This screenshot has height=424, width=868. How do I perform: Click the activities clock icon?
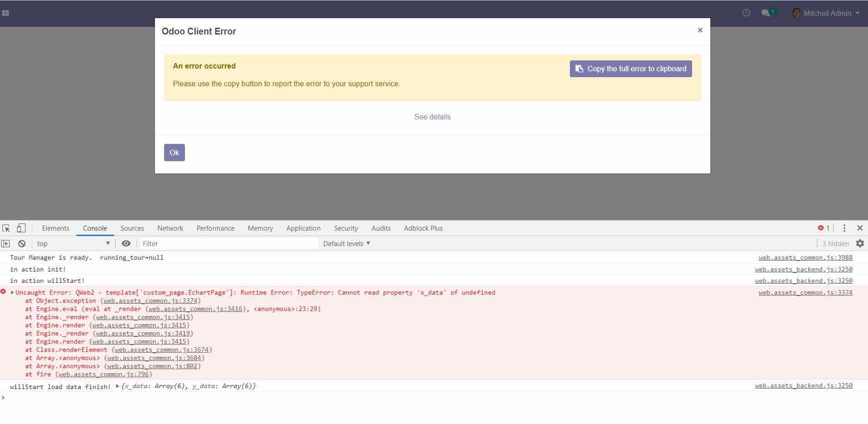pyautogui.click(x=746, y=13)
